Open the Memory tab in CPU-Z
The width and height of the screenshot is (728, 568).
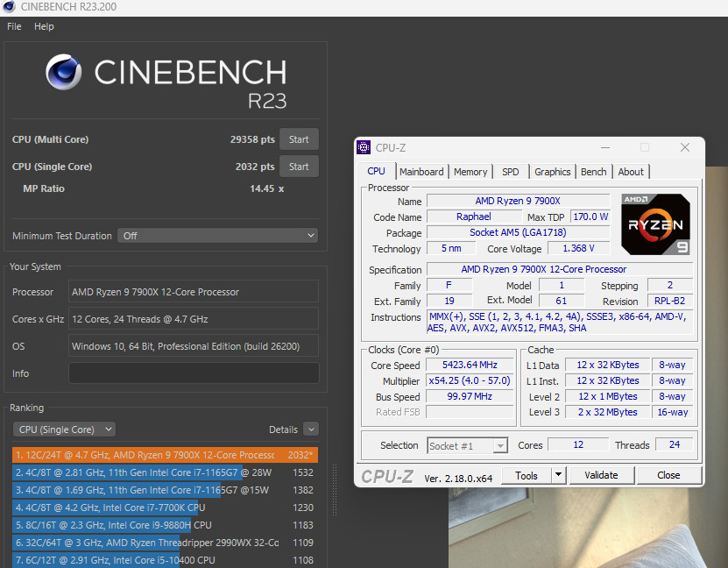click(x=470, y=172)
